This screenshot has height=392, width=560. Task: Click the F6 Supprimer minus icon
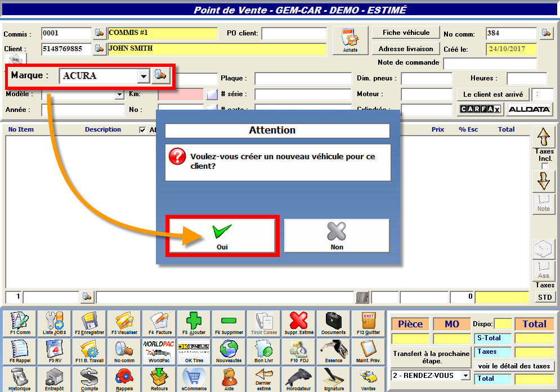pos(229,323)
